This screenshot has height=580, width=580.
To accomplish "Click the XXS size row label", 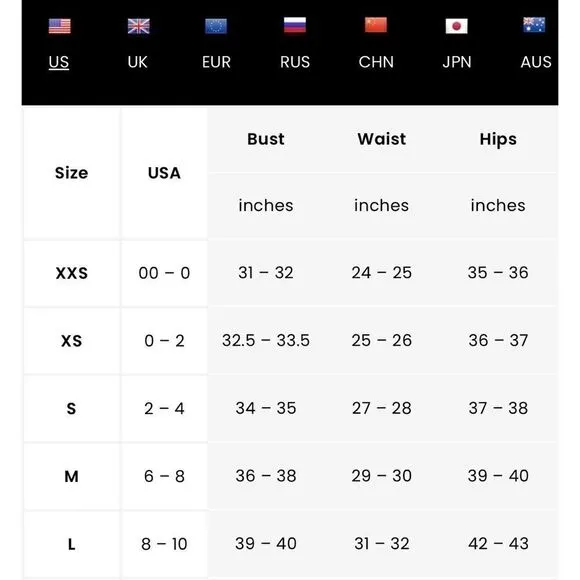I will pos(72,273).
